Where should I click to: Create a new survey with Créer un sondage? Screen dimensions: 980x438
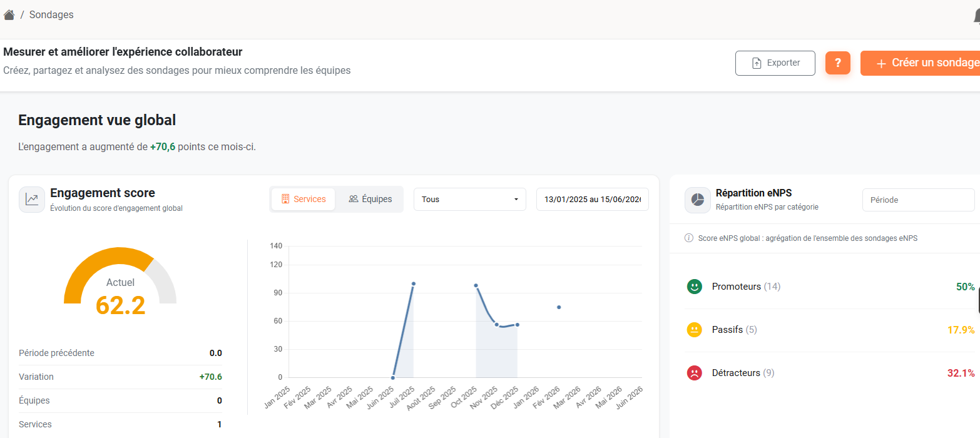coord(920,63)
